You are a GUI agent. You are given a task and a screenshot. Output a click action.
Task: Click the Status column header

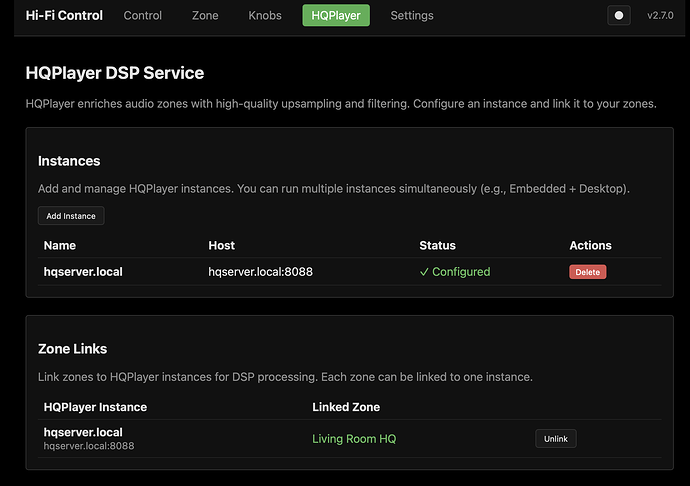pyautogui.click(x=437, y=245)
